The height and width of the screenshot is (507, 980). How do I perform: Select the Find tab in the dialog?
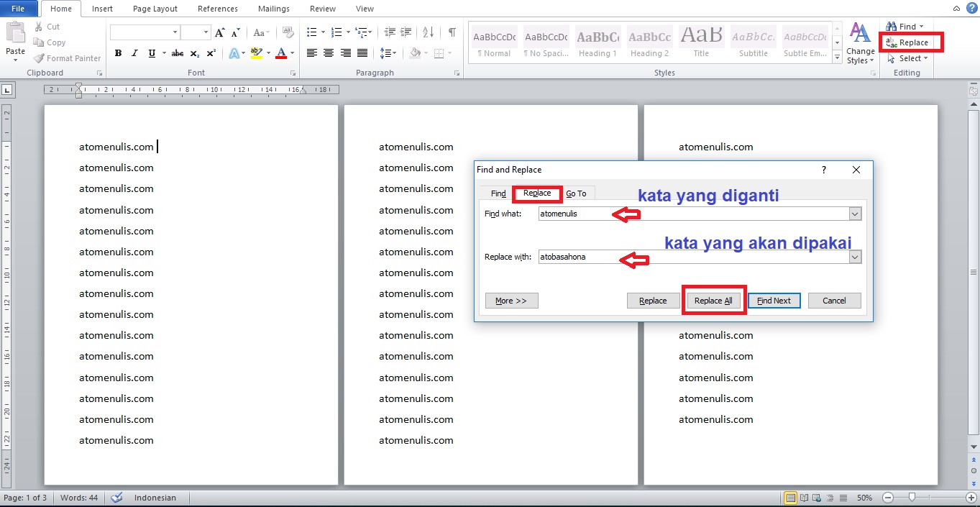click(x=498, y=193)
